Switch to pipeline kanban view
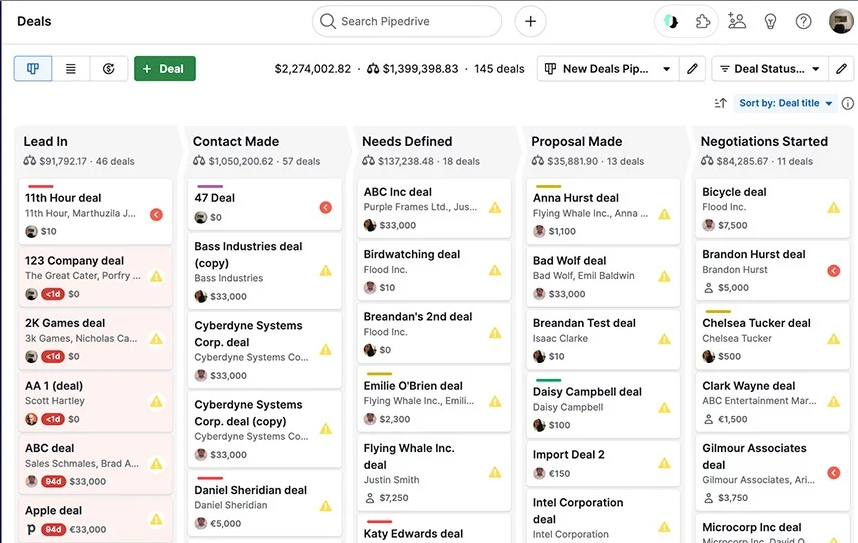Screen dimensions: 858x543 33,68
